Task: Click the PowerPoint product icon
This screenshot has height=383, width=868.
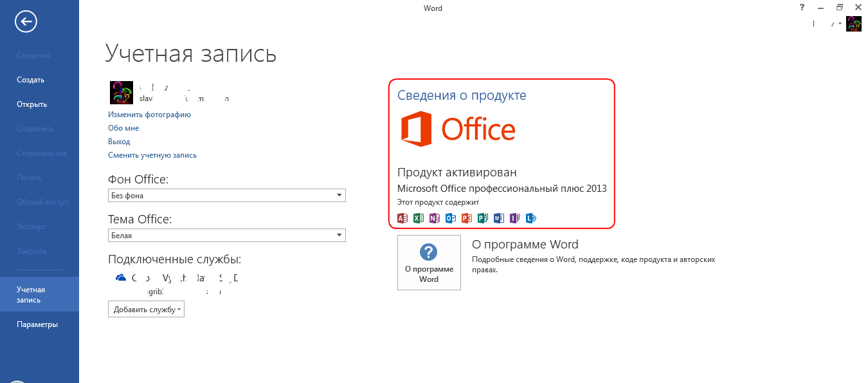Action: tap(467, 218)
